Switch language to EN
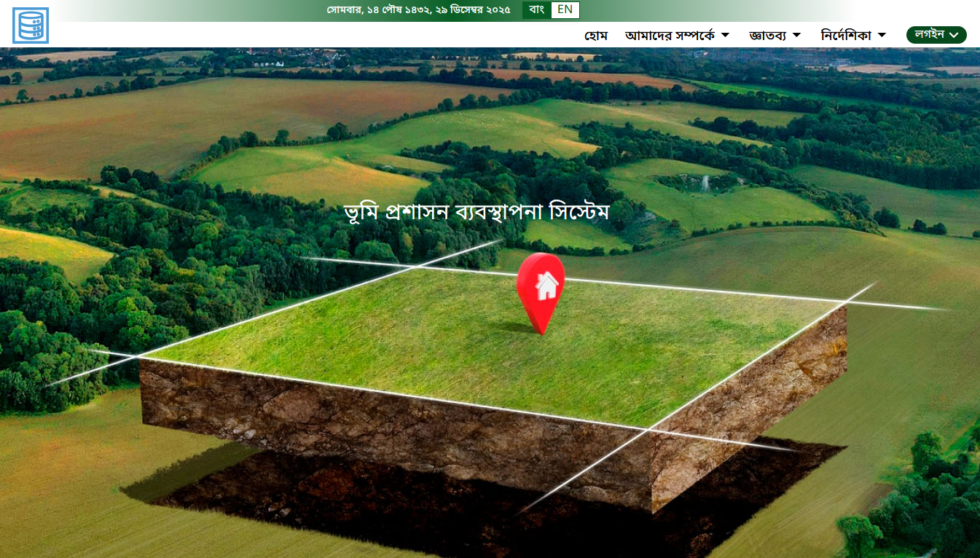 pyautogui.click(x=565, y=10)
